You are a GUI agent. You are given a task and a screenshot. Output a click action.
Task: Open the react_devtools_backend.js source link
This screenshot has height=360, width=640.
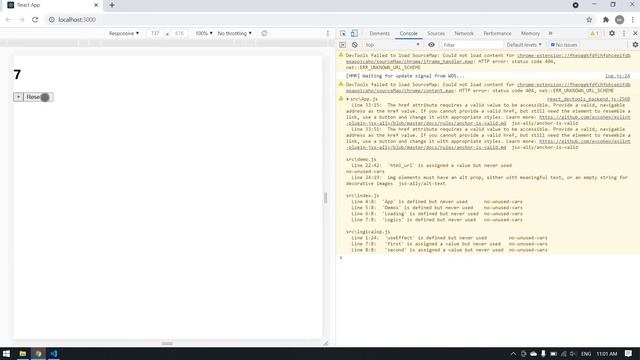point(589,99)
